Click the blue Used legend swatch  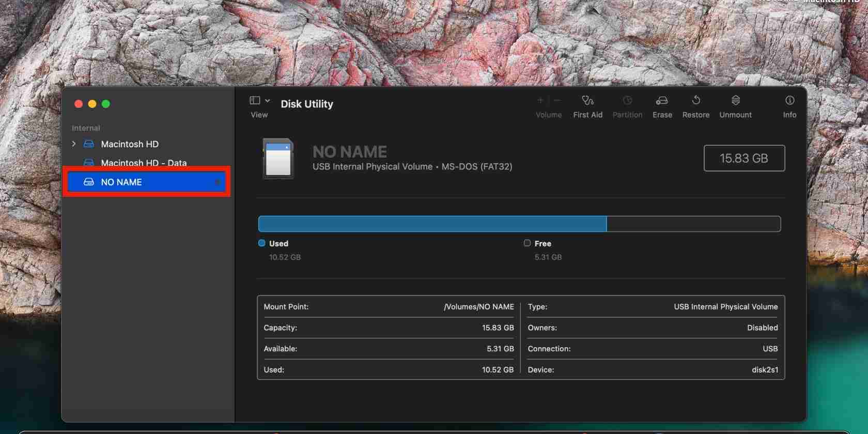tap(261, 243)
